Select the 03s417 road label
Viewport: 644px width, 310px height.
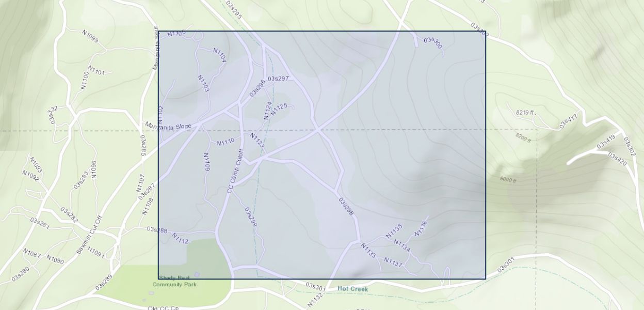568,121
